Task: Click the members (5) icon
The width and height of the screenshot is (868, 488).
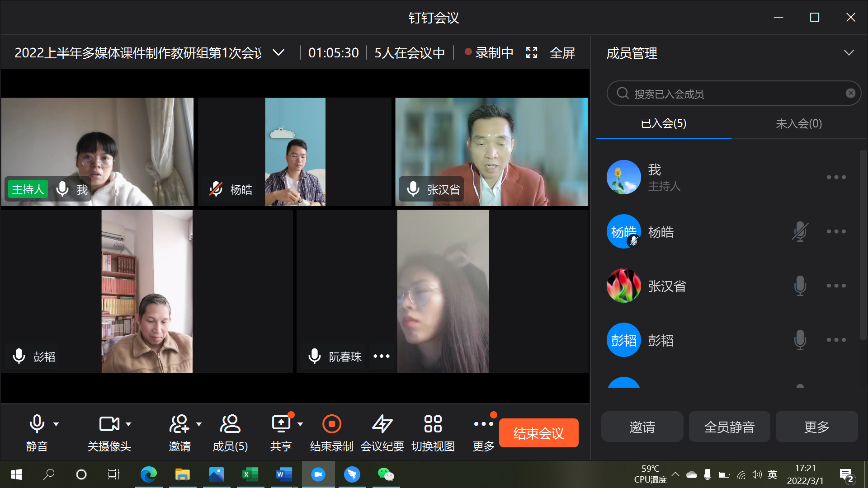Action: pyautogui.click(x=230, y=424)
